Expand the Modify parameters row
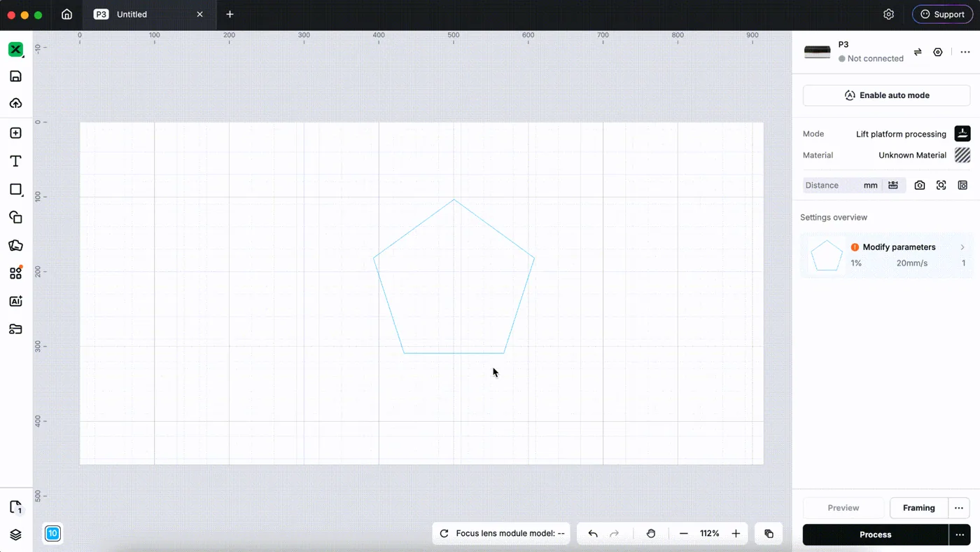 coord(887,255)
